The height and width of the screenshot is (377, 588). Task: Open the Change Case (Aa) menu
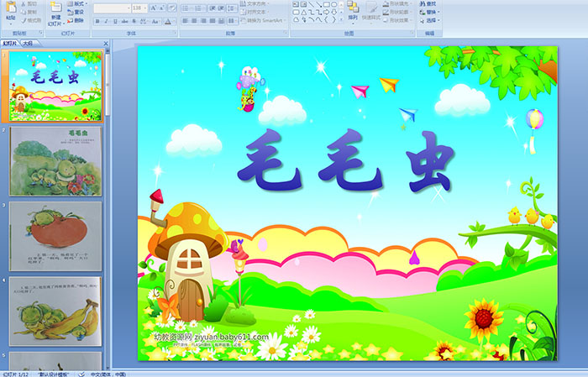point(155,21)
